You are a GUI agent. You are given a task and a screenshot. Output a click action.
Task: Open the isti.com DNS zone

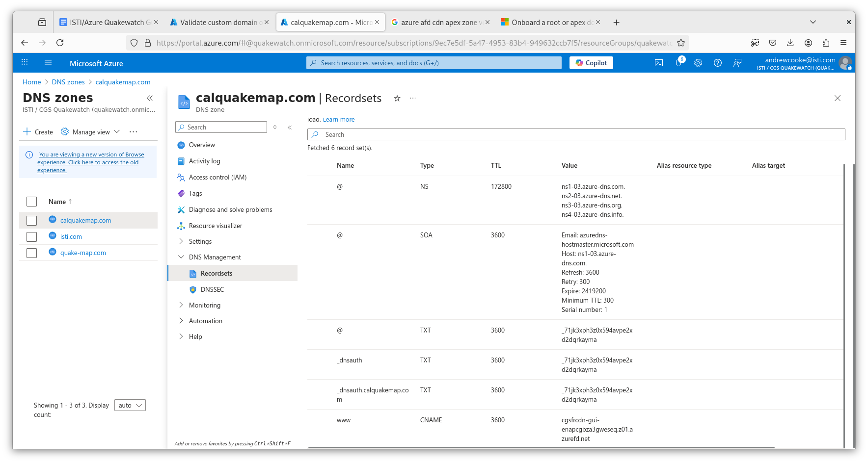tap(71, 236)
